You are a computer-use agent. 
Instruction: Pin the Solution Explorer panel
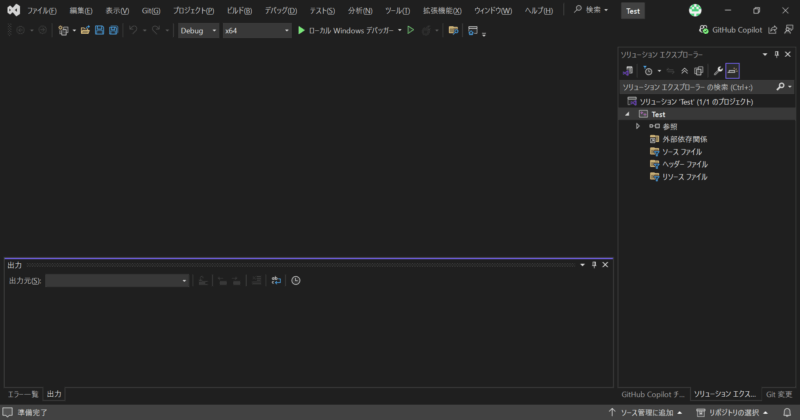click(776, 55)
